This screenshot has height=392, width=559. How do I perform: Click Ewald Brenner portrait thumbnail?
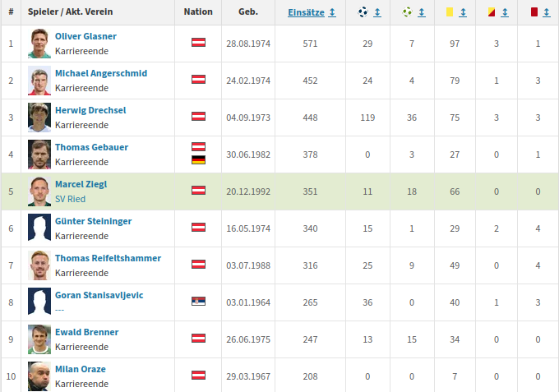coord(39,339)
